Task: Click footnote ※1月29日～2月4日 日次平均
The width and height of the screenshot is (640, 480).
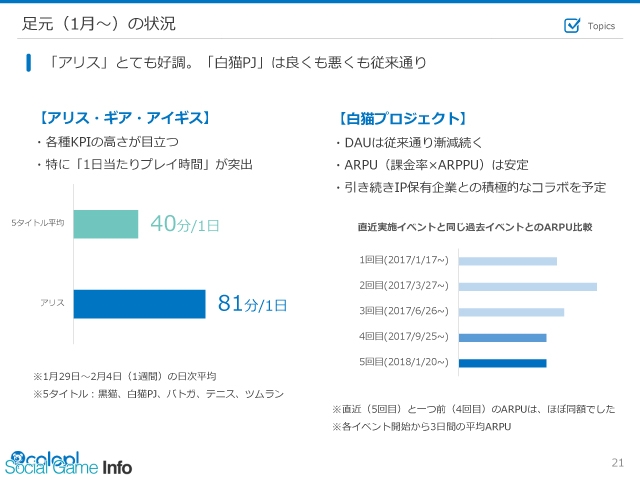Action: coord(124,376)
